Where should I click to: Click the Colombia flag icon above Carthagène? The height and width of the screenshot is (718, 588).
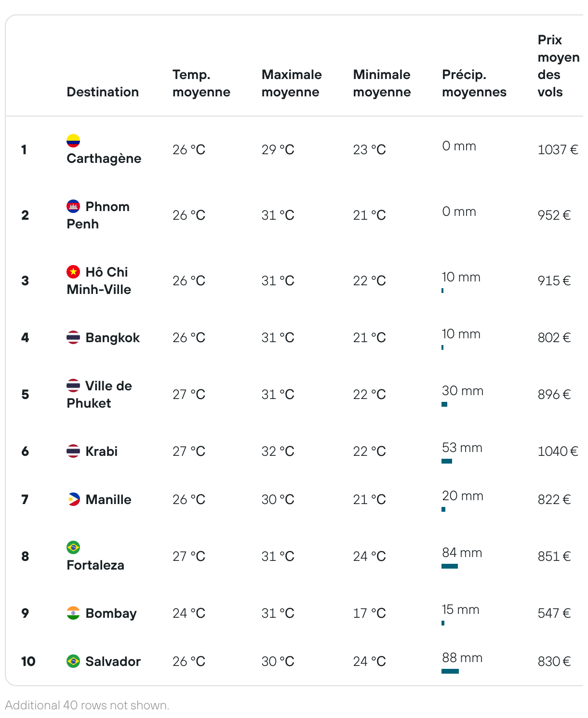point(73,141)
